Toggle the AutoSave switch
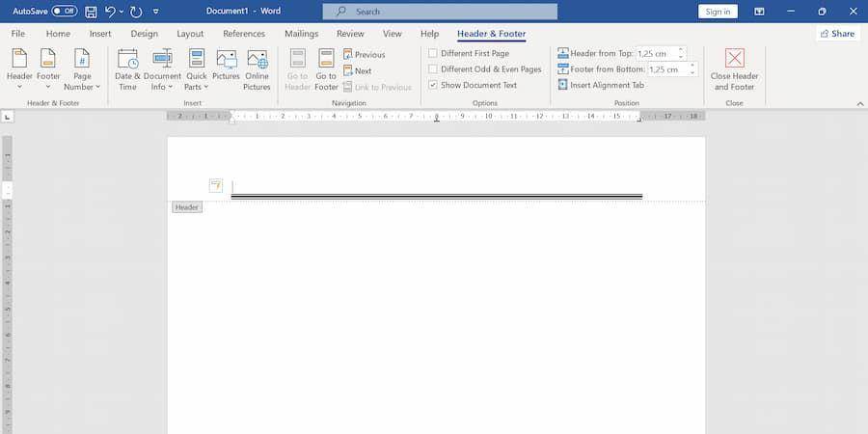This screenshot has width=868, height=434. point(65,11)
